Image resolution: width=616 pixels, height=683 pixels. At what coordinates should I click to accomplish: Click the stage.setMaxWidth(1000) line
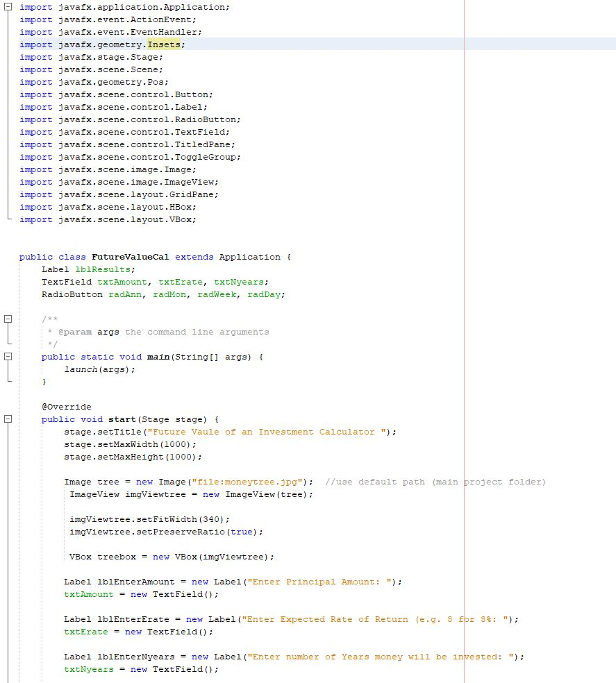pos(130,444)
